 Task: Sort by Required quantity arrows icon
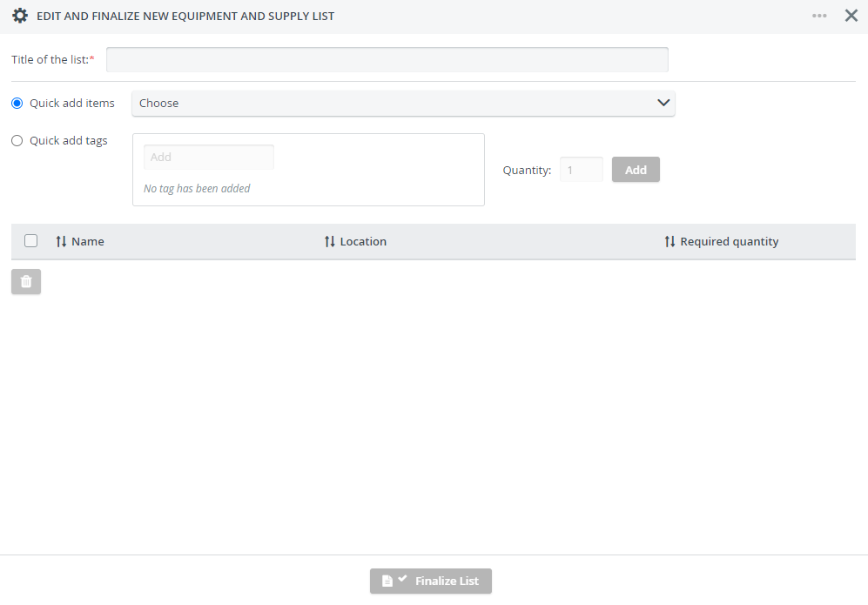(670, 241)
